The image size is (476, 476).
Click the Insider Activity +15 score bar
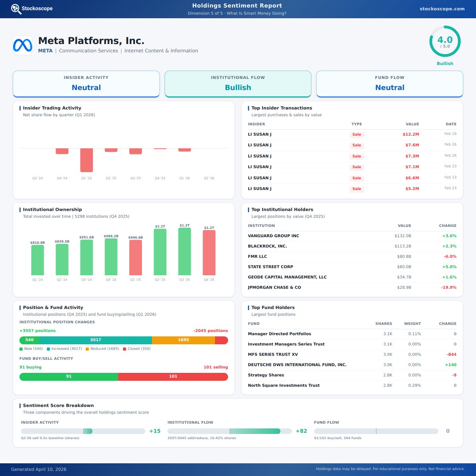(x=83, y=431)
